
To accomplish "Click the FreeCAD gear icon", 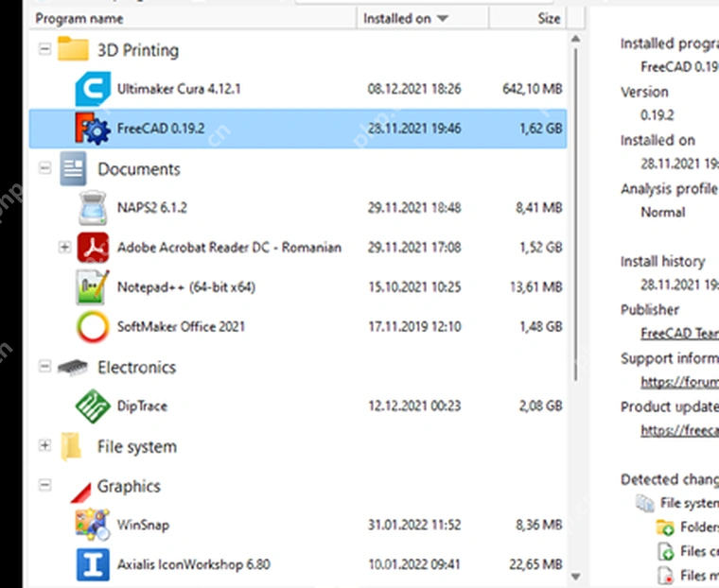I will pyautogui.click(x=93, y=129).
